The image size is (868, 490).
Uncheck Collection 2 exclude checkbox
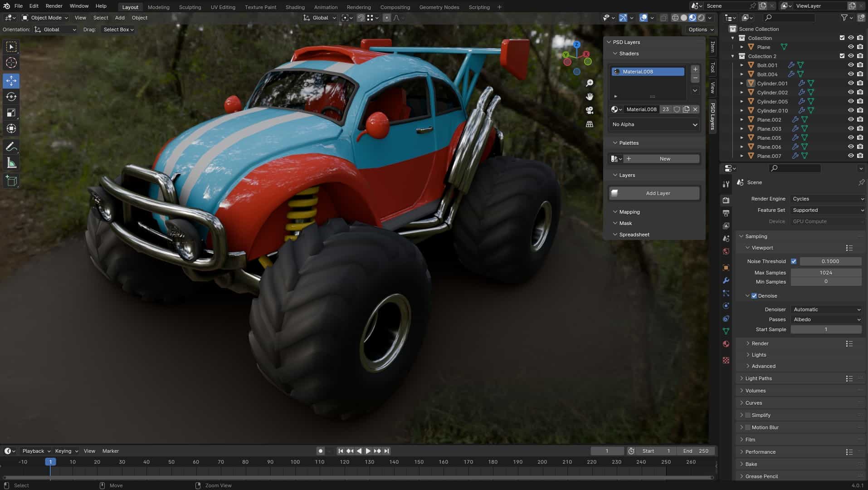842,56
